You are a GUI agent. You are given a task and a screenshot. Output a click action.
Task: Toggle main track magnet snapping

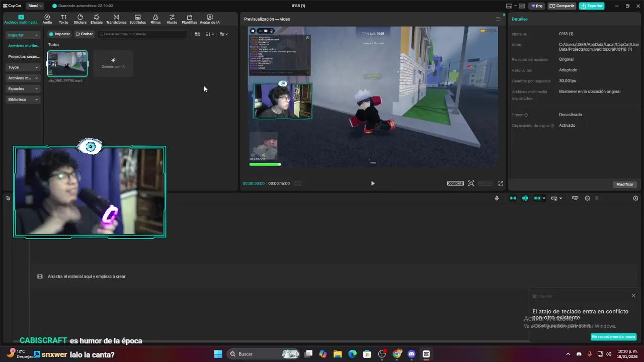pyautogui.click(x=513, y=198)
